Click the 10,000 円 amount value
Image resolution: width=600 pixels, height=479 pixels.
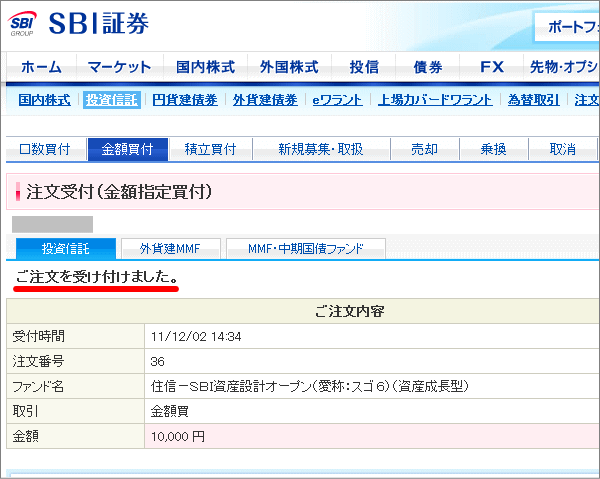[x=178, y=437]
